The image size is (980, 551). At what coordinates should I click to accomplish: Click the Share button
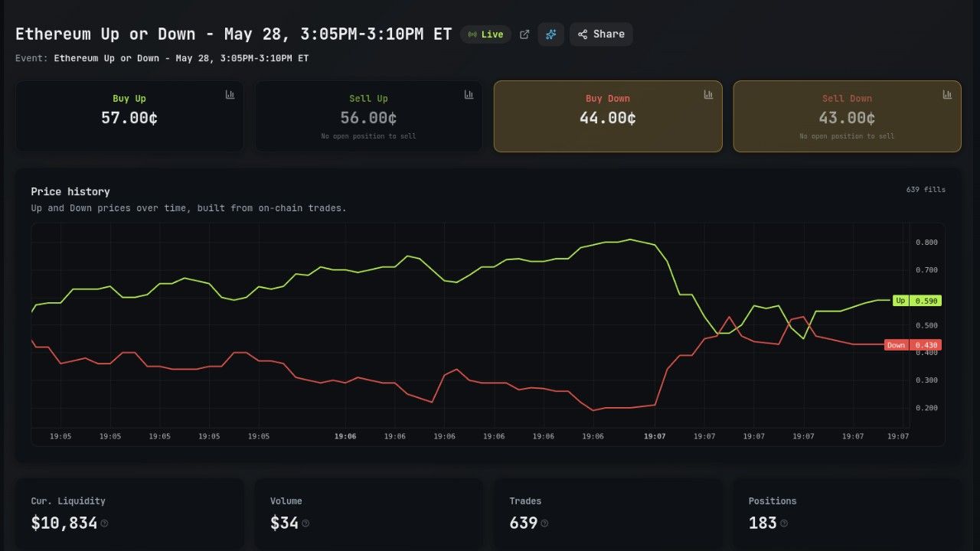click(x=601, y=34)
